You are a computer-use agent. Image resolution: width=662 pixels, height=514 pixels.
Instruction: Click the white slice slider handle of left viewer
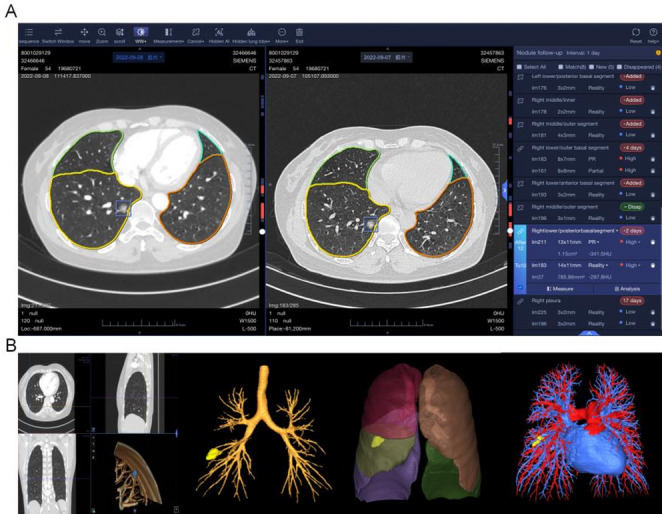point(262,232)
